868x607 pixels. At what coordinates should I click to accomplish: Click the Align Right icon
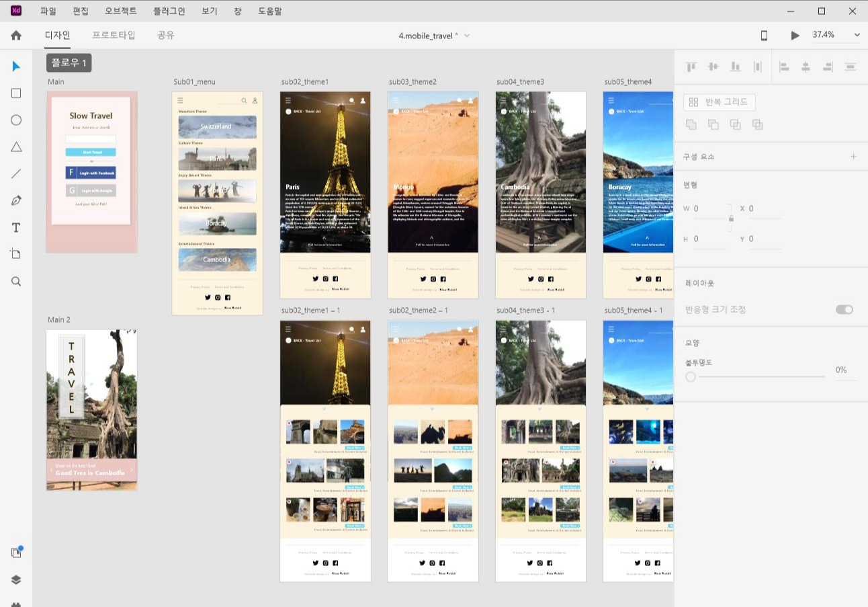pyautogui.click(x=828, y=67)
